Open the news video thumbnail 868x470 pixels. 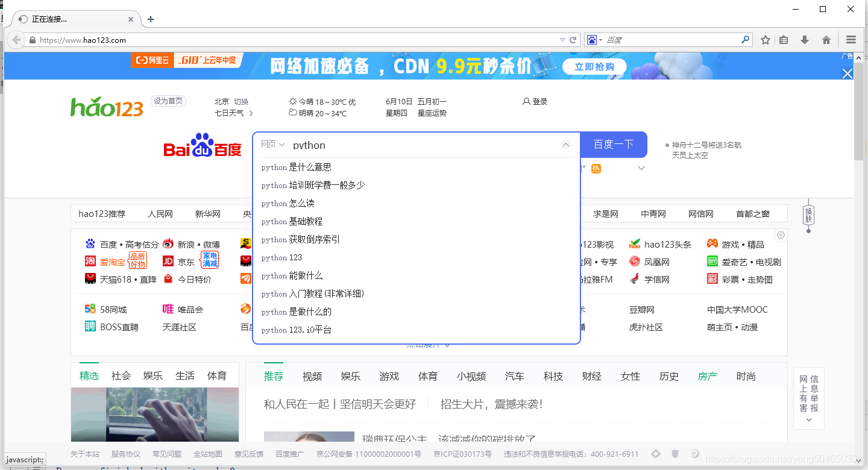pyautogui.click(x=155, y=415)
